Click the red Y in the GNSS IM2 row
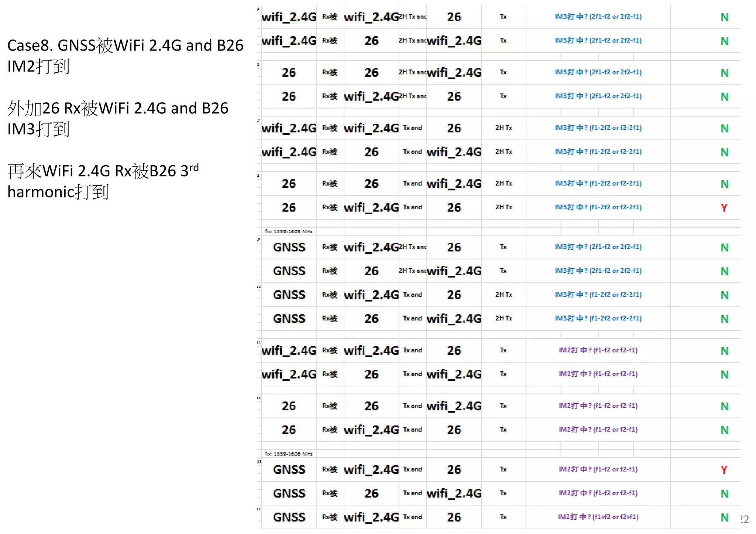This screenshot has width=756, height=534. (724, 470)
